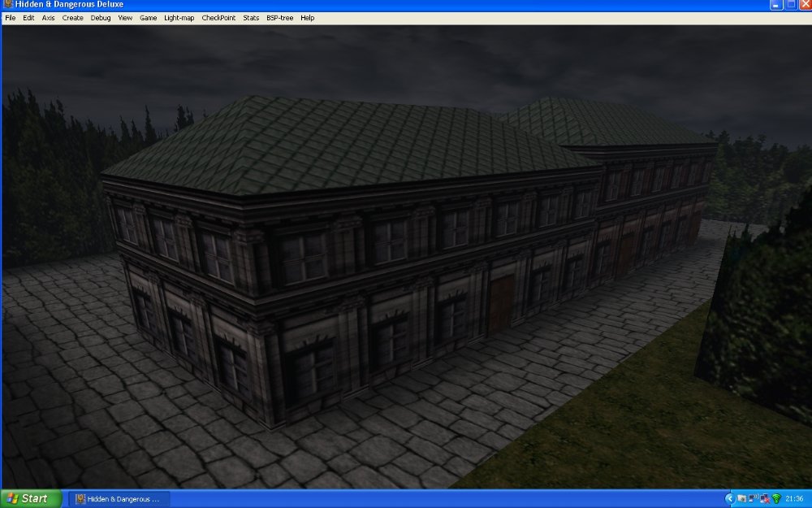Open the Debug menu
The width and height of the screenshot is (812, 508).
coord(101,18)
